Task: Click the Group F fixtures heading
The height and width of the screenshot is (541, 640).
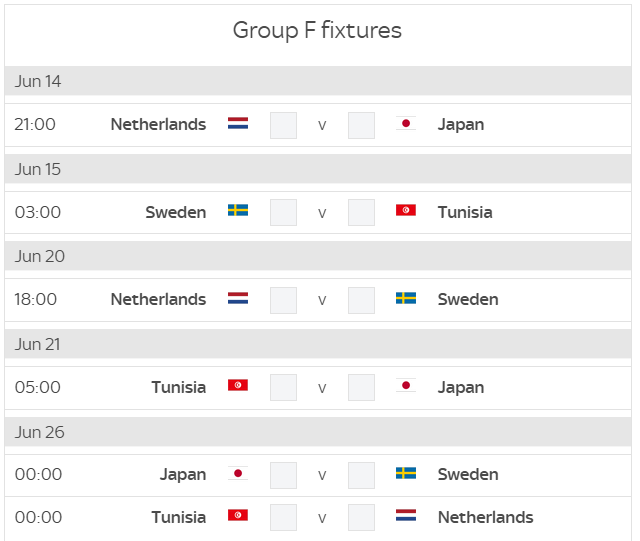Action: [x=317, y=31]
